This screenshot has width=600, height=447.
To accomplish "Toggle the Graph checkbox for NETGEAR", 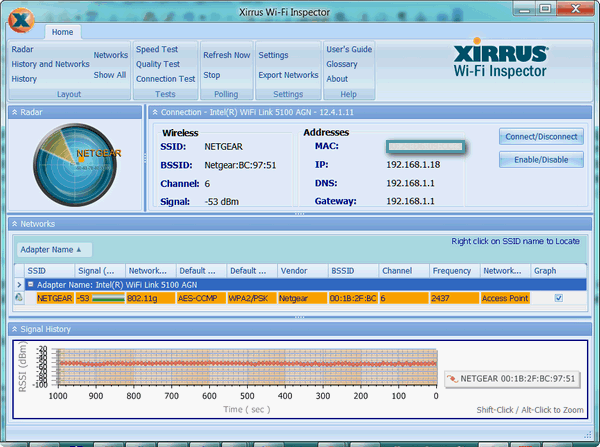I will click(559, 298).
